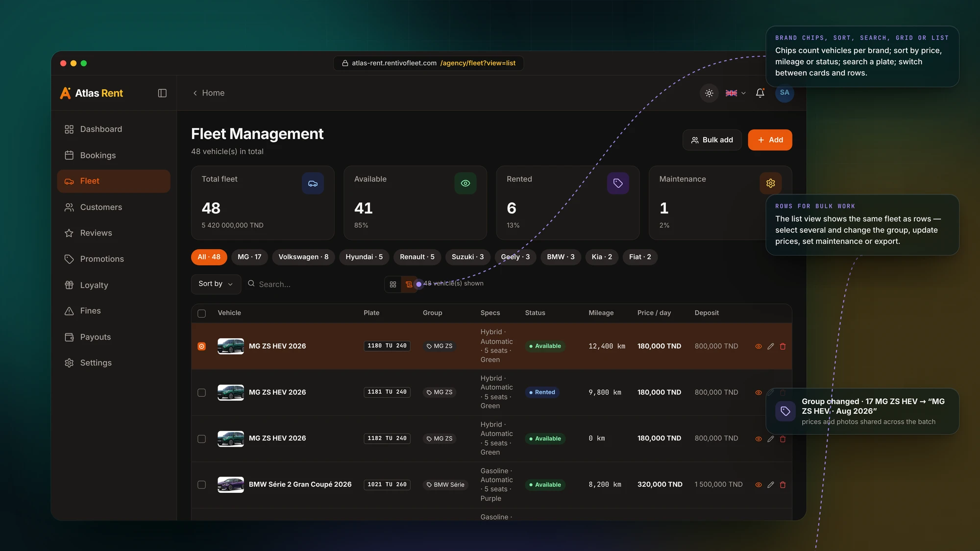Filter by Kia · 2 chip
980x551 pixels.
coord(602,257)
